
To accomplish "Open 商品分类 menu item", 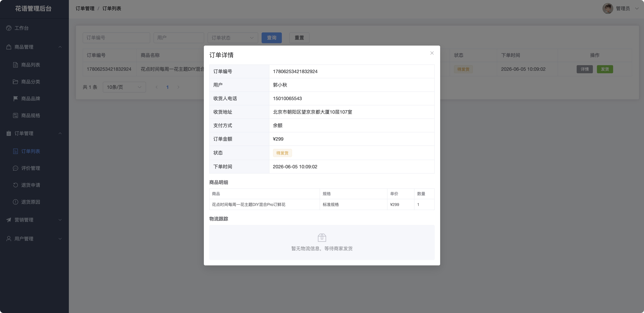I will (34, 82).
